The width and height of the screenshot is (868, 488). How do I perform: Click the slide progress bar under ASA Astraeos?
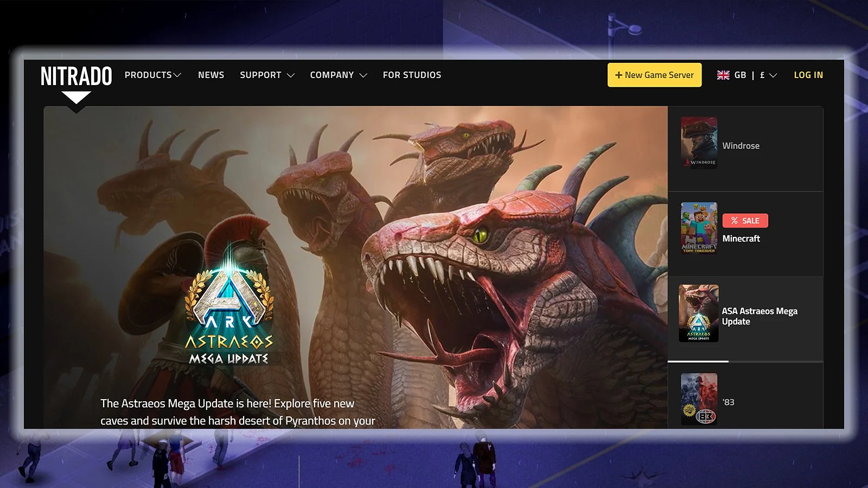745,361
